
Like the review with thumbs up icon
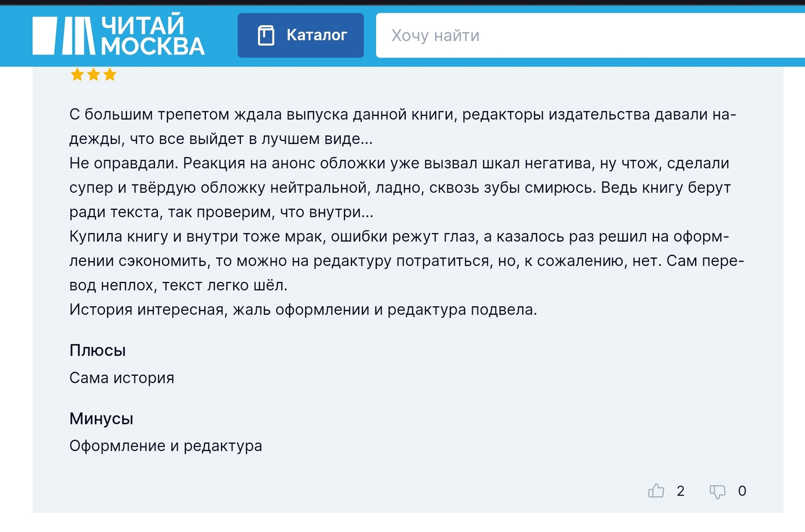(656, 491)
